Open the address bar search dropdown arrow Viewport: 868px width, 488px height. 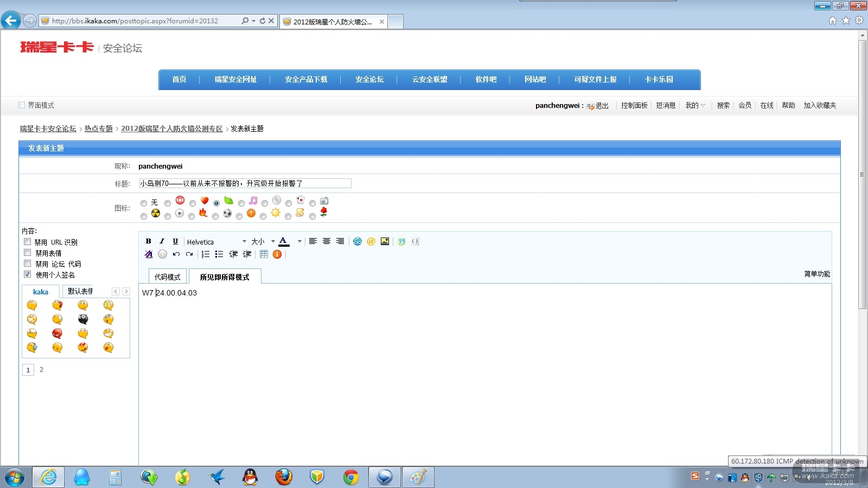click(253, 21)
